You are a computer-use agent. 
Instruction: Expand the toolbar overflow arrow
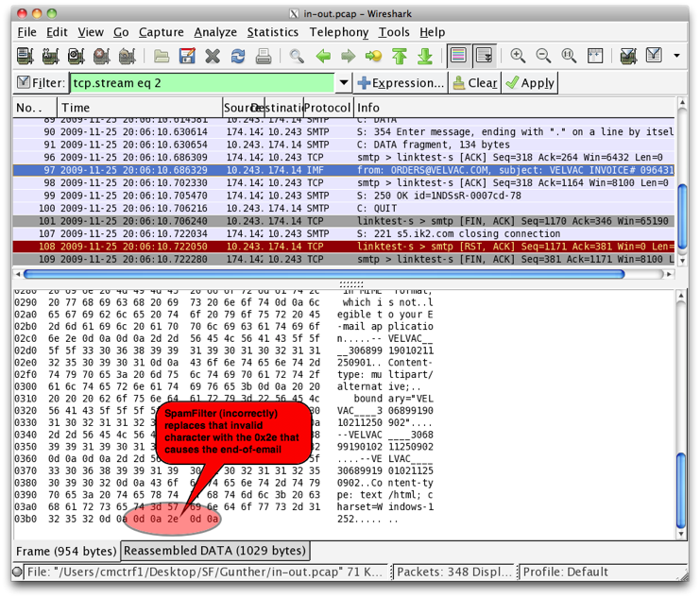pyautogui.click(x=677, y=57)
